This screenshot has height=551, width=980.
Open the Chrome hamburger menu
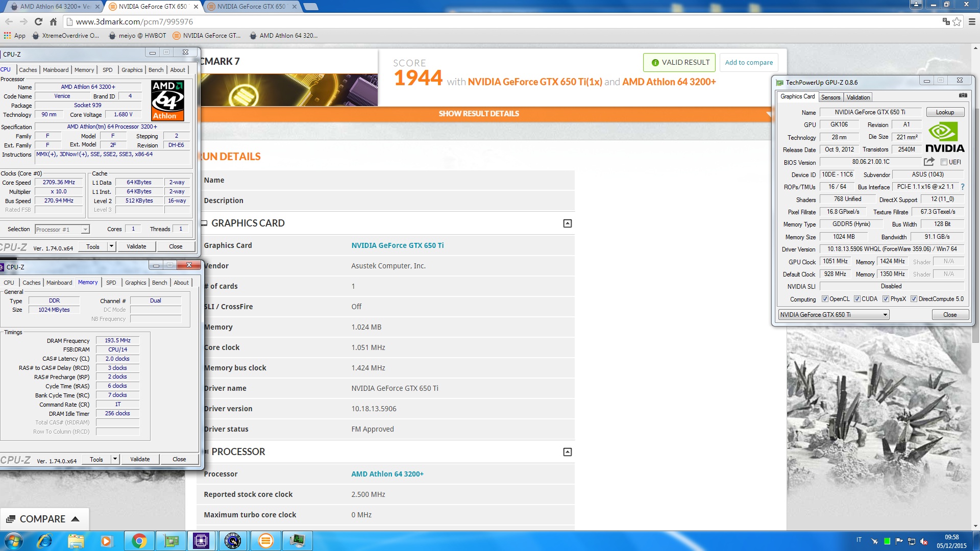(x=972, y=21)
